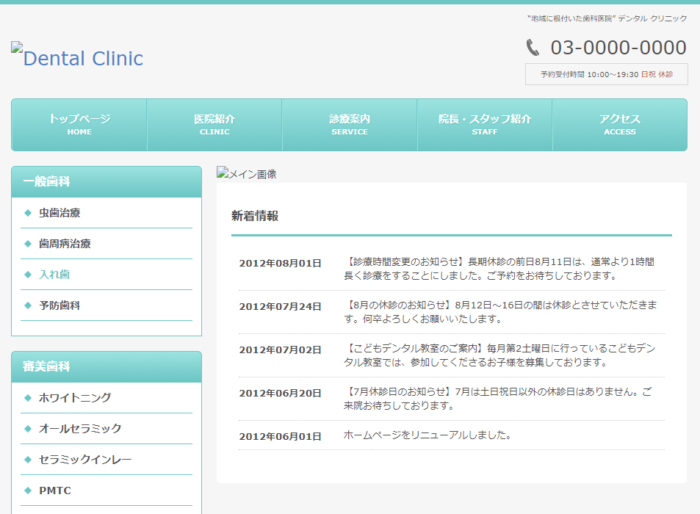
Task: Open the アクセス ACCESS page
Action: tap(619, 125)
